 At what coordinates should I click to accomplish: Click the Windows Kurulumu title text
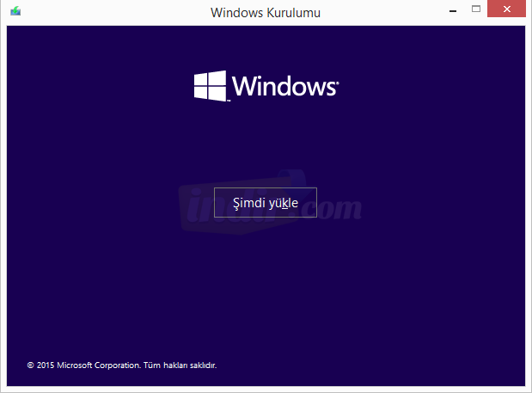(x=266, y=13)
